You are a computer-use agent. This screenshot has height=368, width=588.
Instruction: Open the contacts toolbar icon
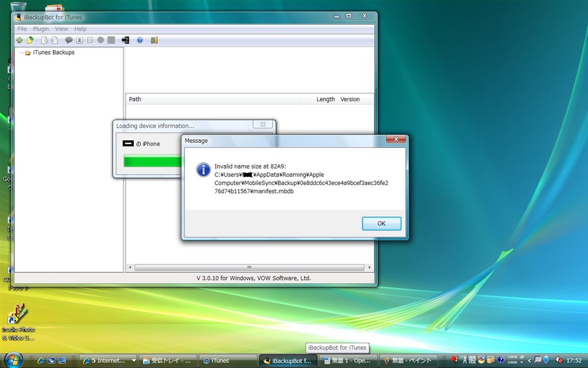(x=79, y=40)
